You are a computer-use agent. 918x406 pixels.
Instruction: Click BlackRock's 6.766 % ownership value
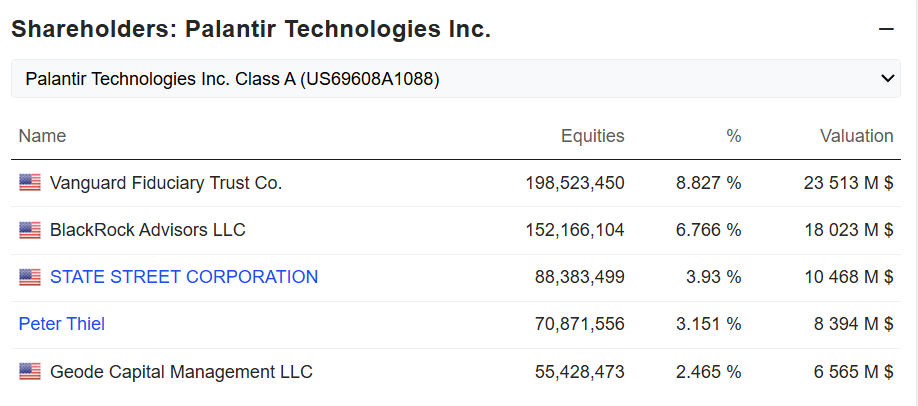(x=708, y=230)
